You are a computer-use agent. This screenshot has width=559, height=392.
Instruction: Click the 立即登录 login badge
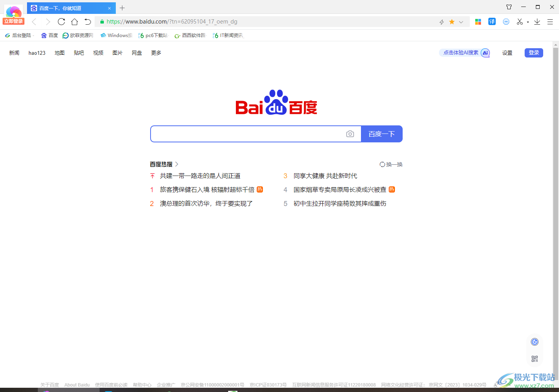pyautogui.click(x=14, y=21)
